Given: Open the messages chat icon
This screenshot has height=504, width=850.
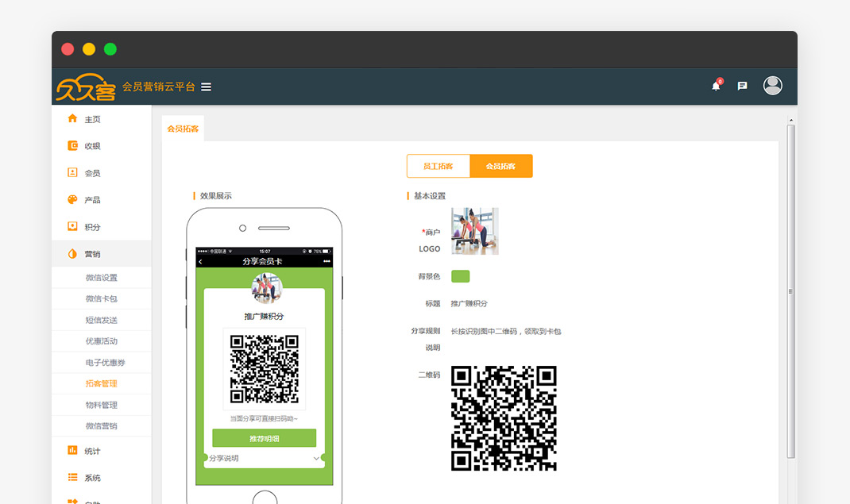Looking at the screenshot, I should coord(742,86).
